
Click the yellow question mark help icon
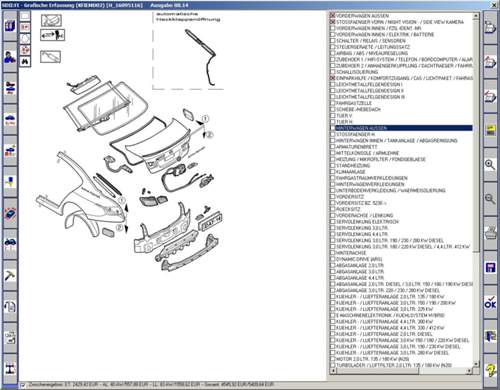(490, 370)
